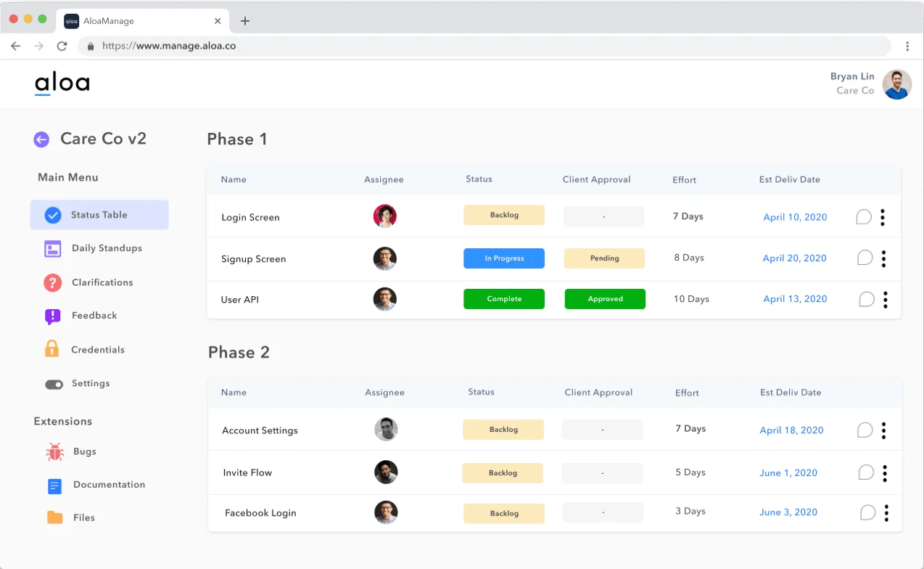Click the April 10, 2020 delivery date link

[x=795, y=217]
